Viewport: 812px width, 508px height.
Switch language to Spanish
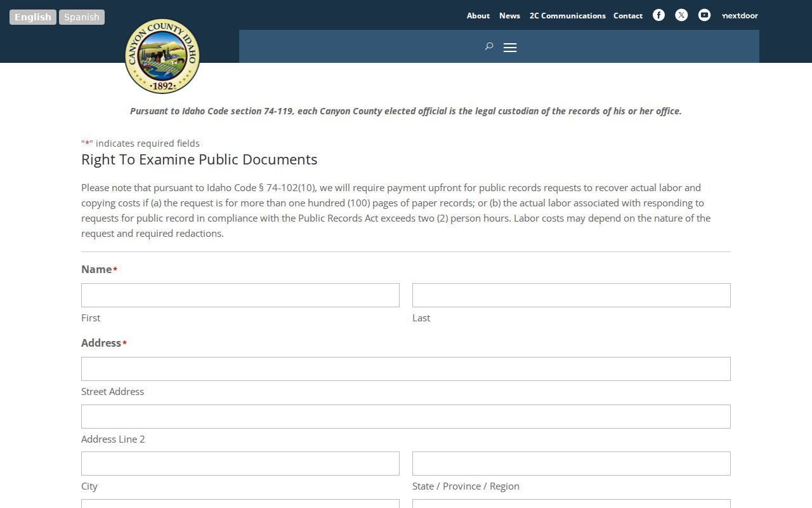pyautogui.click(x=82, y=17)
